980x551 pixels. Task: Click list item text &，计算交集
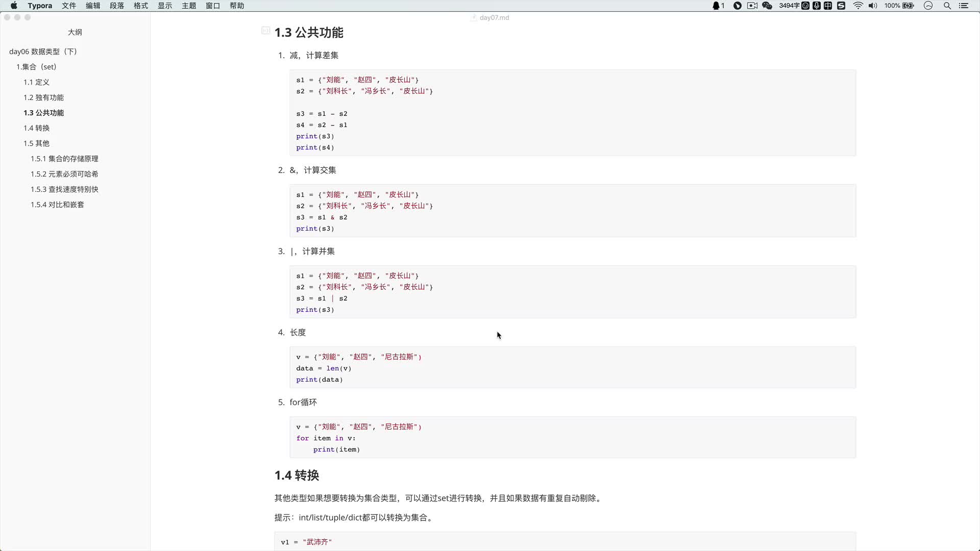click(x=313, y=170)
